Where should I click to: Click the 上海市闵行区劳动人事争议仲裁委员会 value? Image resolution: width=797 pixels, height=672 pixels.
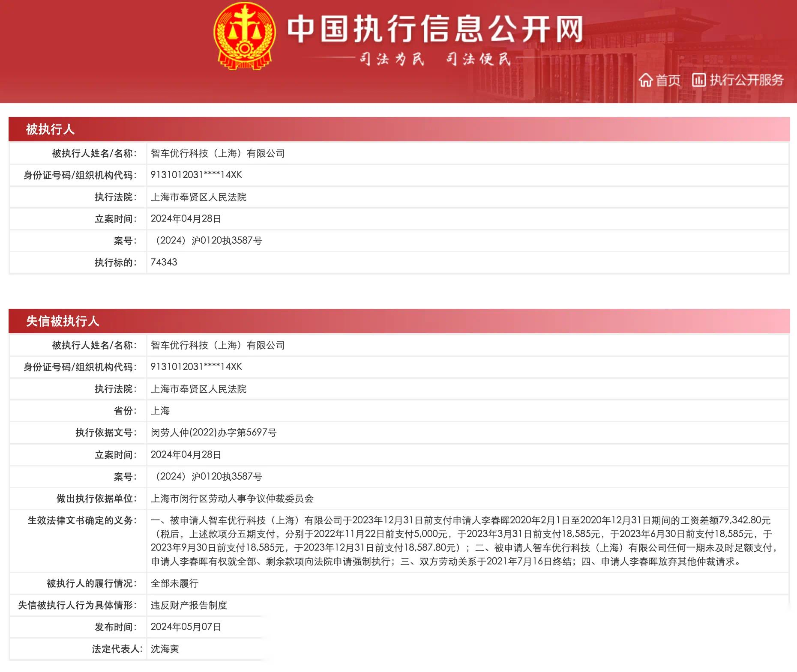click(x=232, y=499)
